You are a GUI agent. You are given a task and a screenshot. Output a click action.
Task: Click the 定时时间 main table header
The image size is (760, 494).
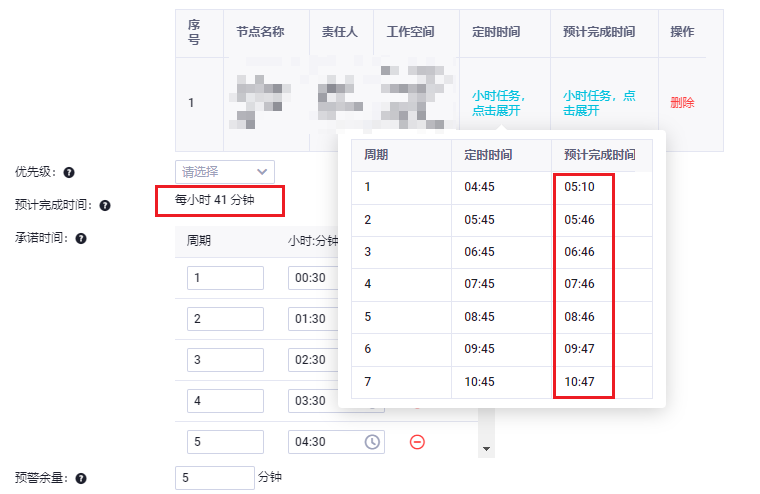click(x=495, y=32)
